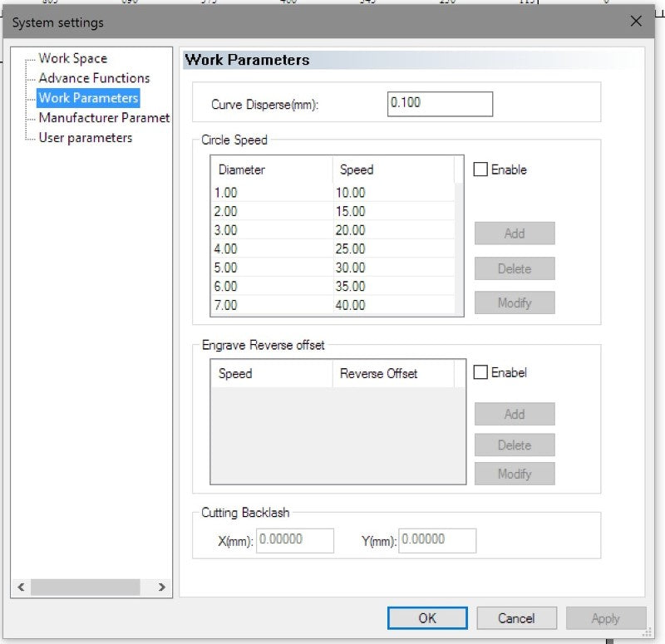Select User parameters tree item
Image resolution: width=665 pixels, height=644 pixels.
[85, 138]
